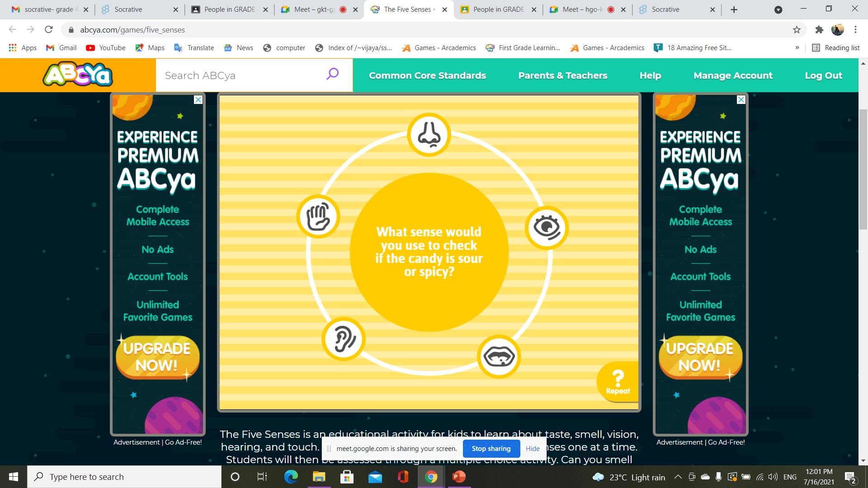Hide the screen sharing notice
The height and width of the screenshot is (488, 868).
click(x=533, y=449)
